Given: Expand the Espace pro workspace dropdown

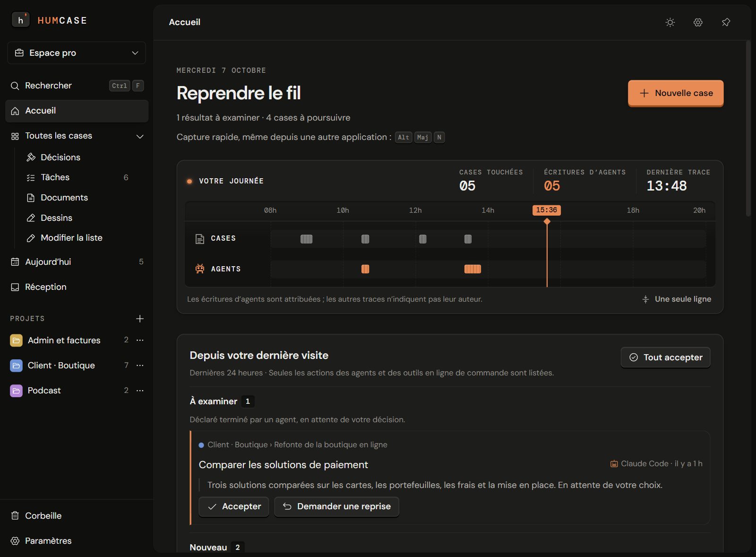Looking at the screenshot, I should pyautogui.click(x=77, y=53).
